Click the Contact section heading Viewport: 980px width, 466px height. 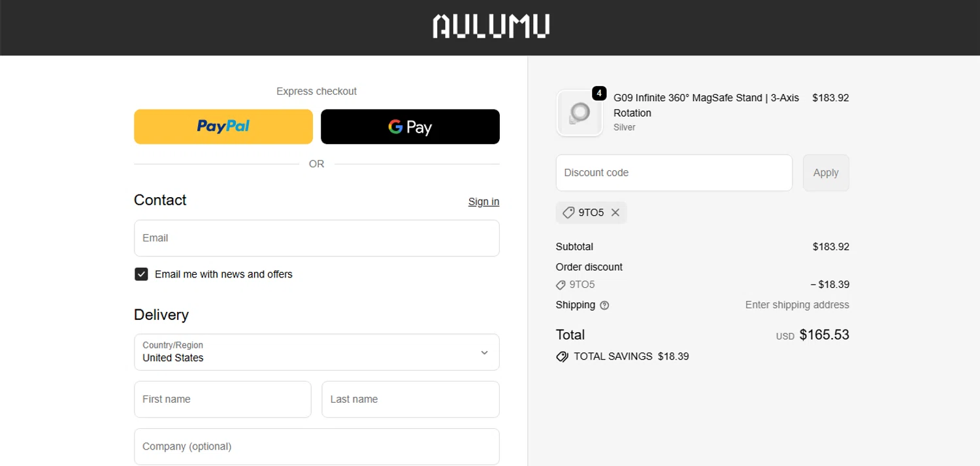160,200
